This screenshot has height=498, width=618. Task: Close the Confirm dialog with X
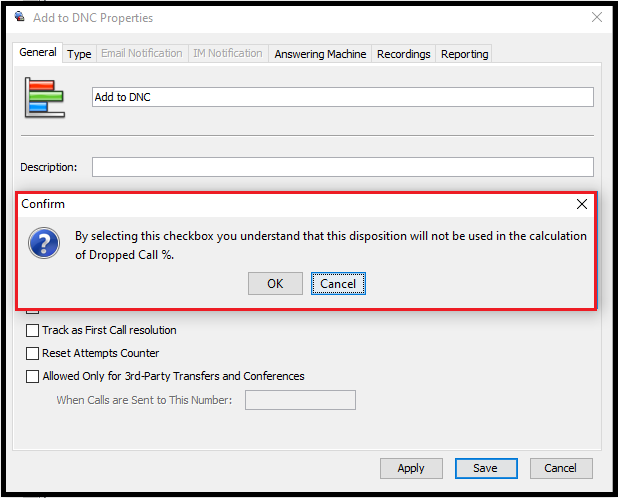pyautogui.click(x=582, y=204)
